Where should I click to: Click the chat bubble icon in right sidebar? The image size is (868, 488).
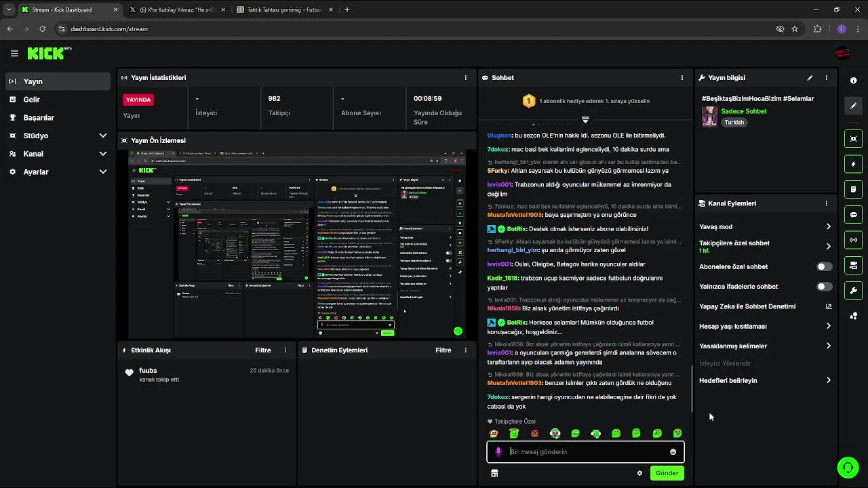click(853, 215)
